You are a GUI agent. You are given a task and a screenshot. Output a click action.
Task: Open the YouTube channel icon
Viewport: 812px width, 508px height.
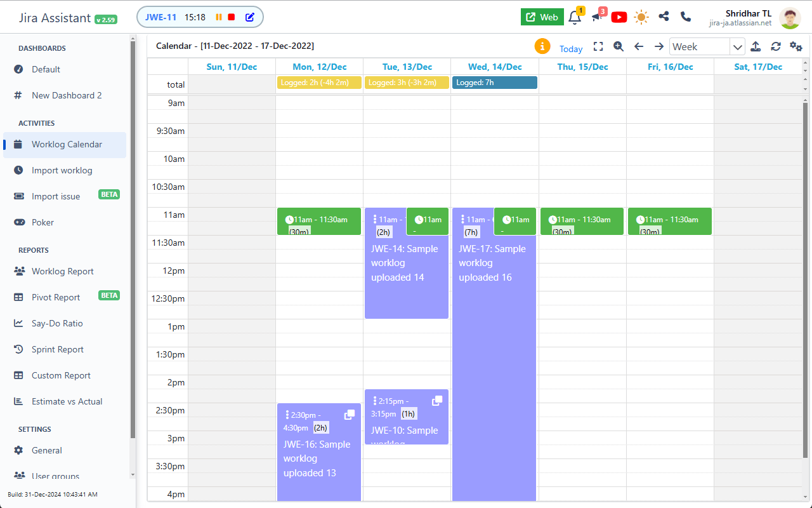(619, 17)
